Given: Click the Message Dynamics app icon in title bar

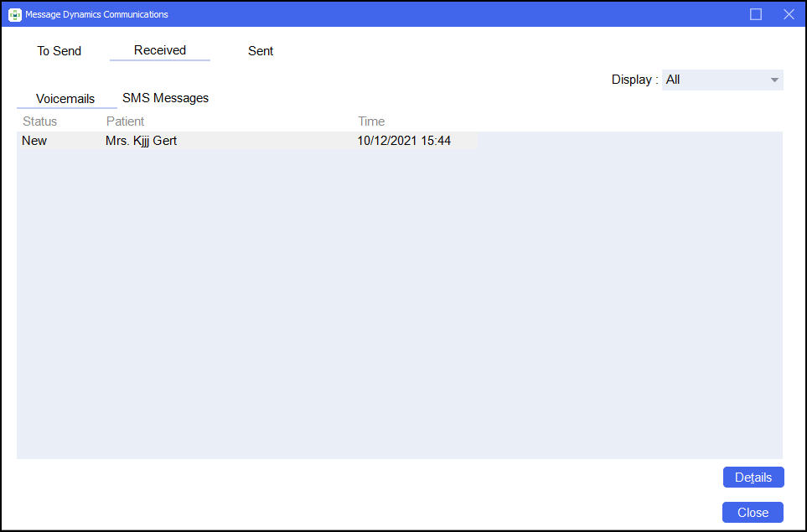Looking at the screenshot, I should click(x=14, y=14).
